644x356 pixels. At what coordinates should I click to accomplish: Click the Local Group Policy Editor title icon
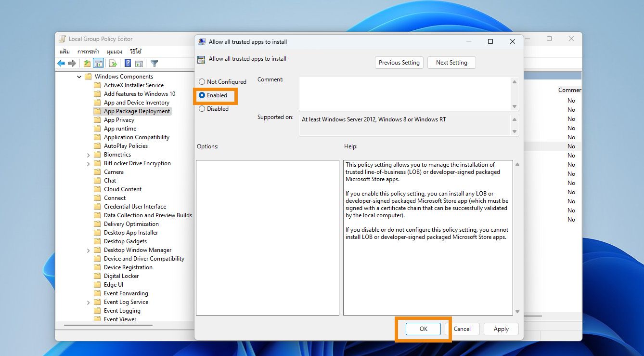[x=63, y=39]
